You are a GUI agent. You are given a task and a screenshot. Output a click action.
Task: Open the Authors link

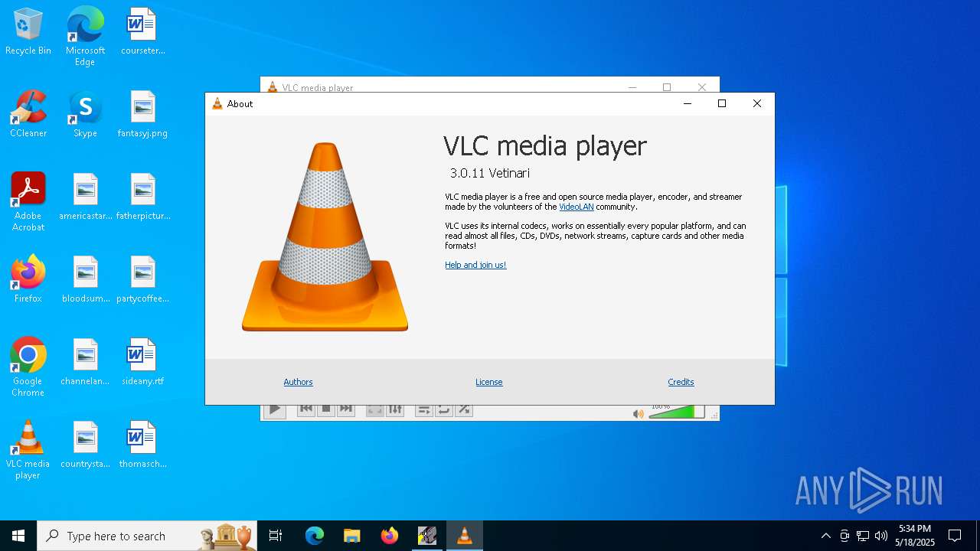coord(298,382)
